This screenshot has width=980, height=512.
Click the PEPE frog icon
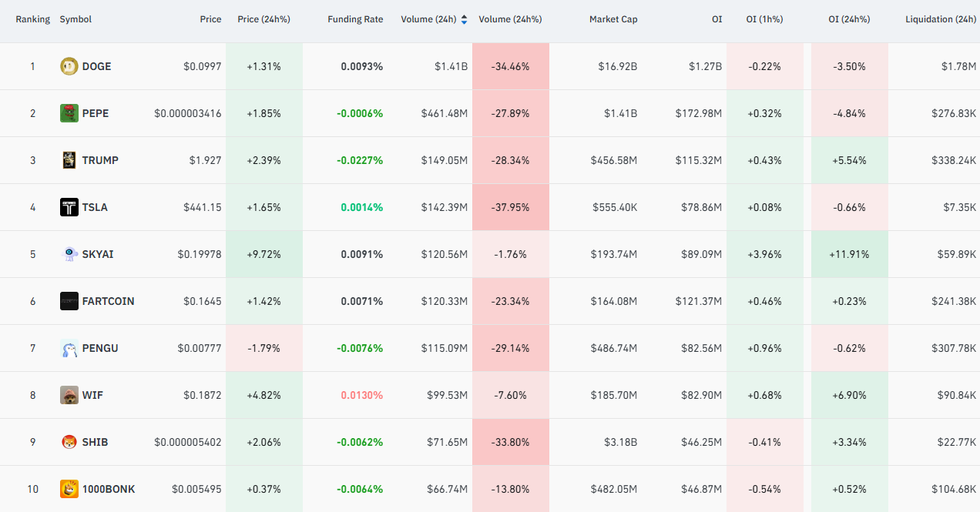point(69,113)
